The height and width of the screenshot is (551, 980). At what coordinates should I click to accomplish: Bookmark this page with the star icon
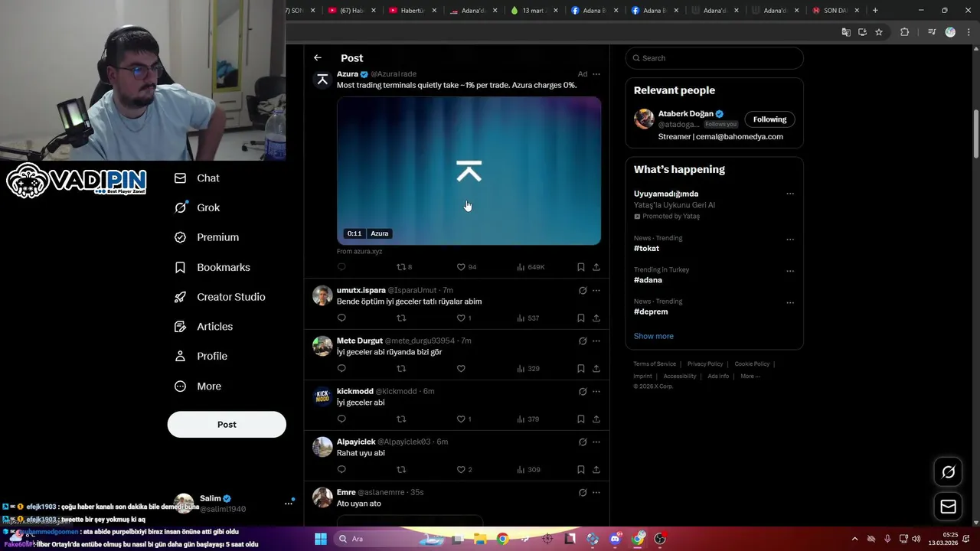[879, 32]
